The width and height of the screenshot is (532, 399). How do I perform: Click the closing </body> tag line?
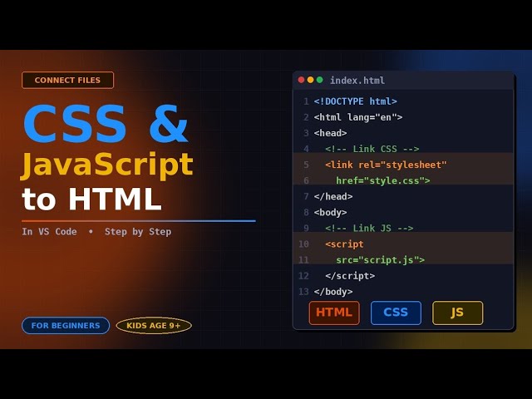(333, 292)
